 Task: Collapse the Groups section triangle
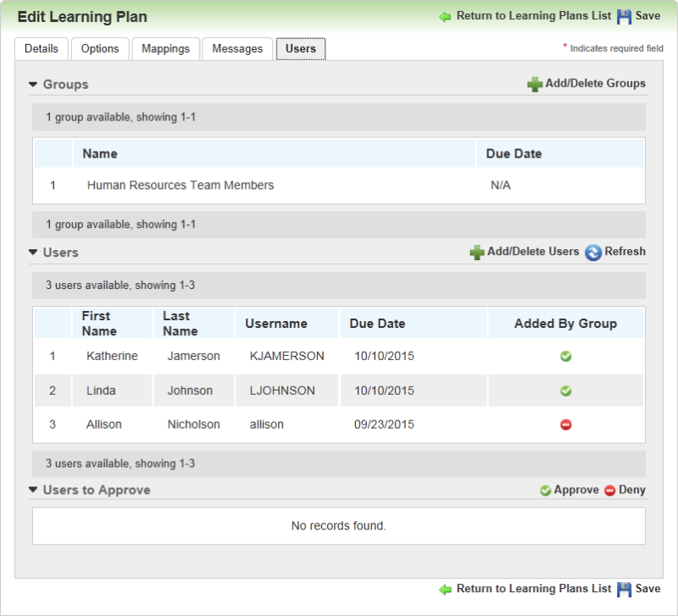tap(33, 84)
